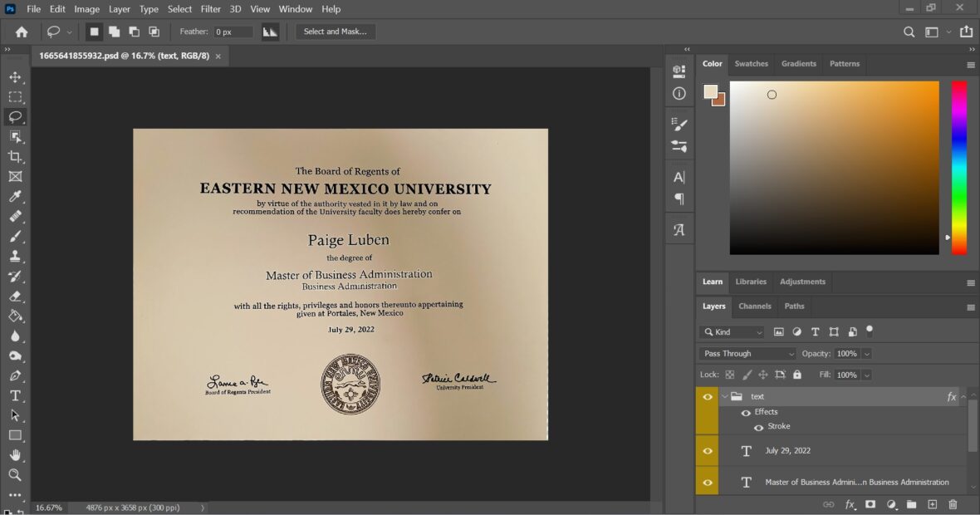Collapse the text group folder
The width and height of the screenshot is (980, 515).
click(725, 396)
